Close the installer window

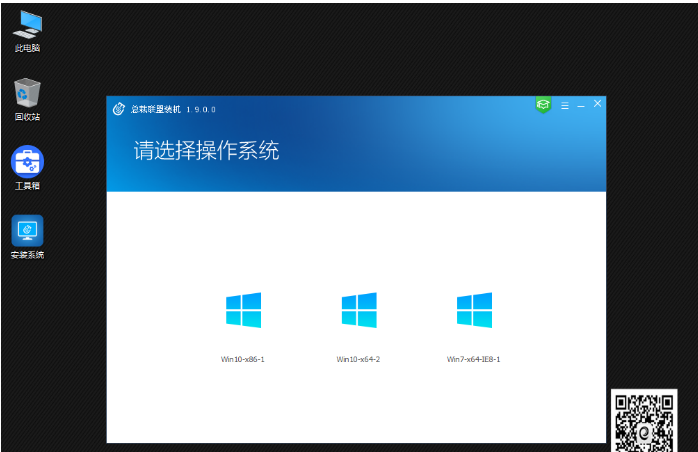point(597,104)
